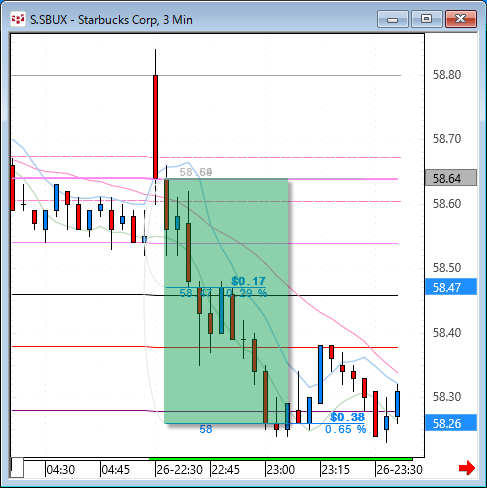The image size is (487, 488).
Task: Click the 58.26 blue price marker
Action: point(451,423)
